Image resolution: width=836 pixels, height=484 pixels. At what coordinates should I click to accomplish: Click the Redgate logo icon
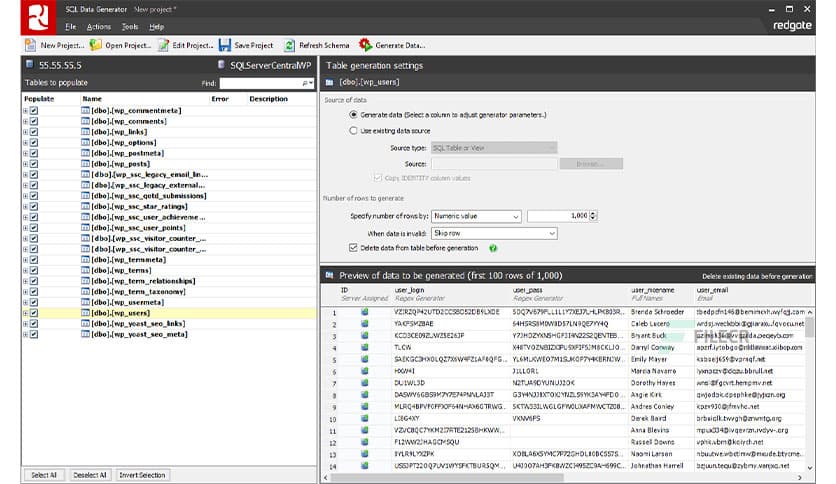(x=38, y=17)
